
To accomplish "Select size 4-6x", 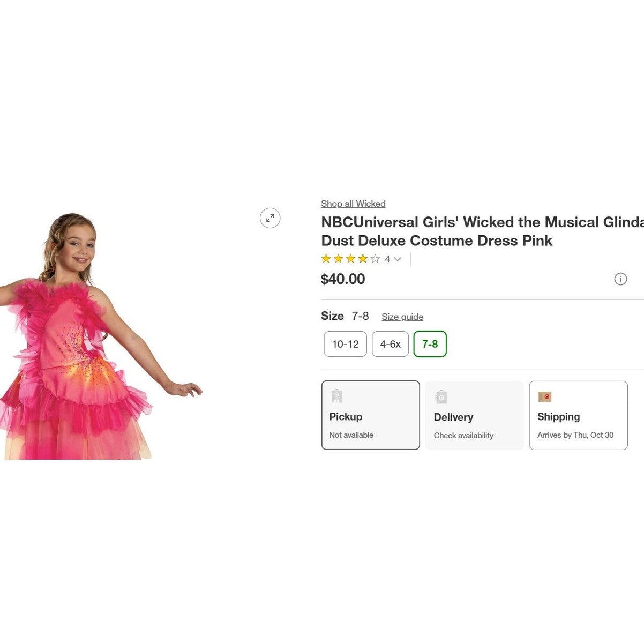I will pos(390,344).
